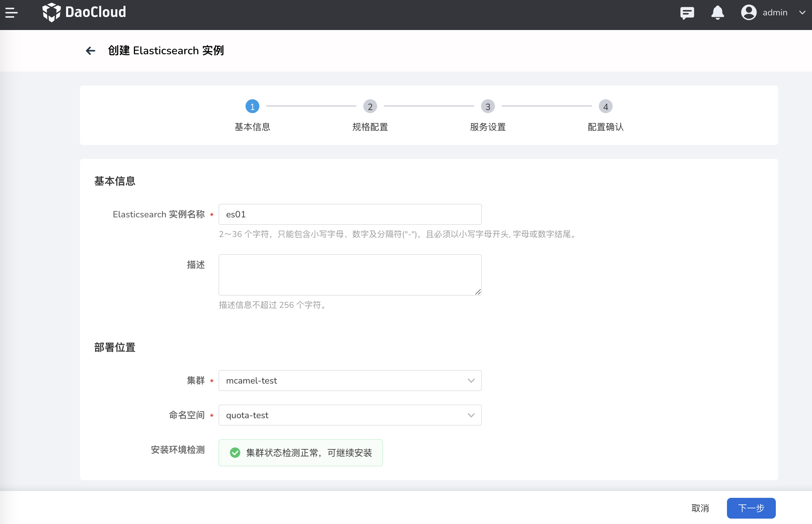Click the 配置确认 step label

606,127
